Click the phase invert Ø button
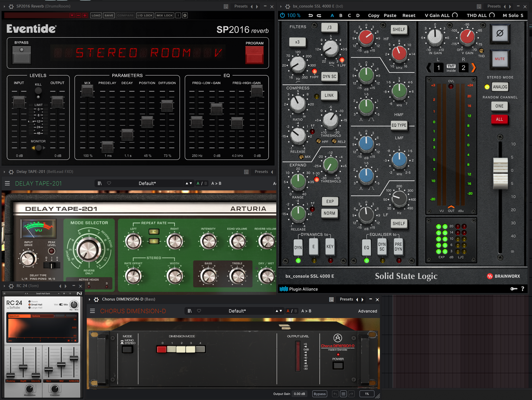Screen dimensions: 532x400 500,33
